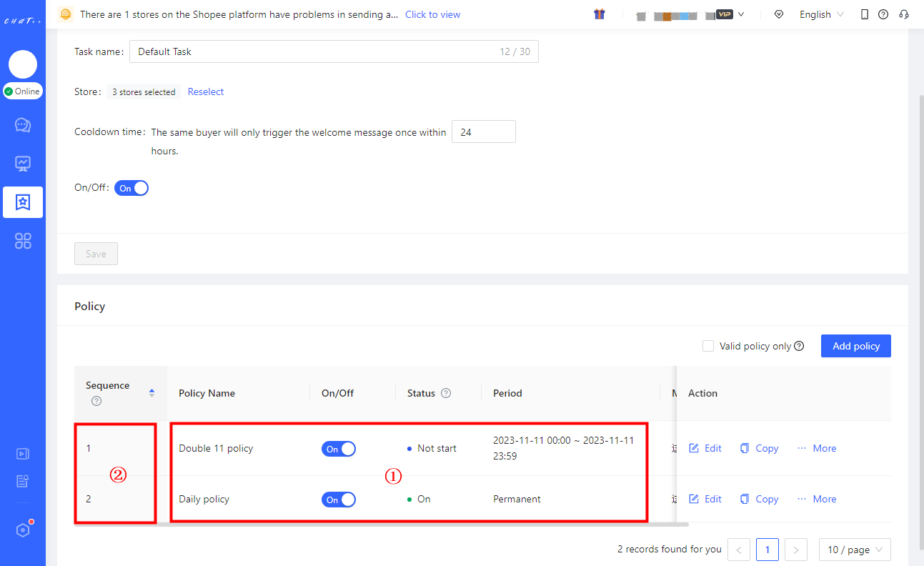Click the Click to view link
Screen dimensions: 924x566
(x=432, y=14)
